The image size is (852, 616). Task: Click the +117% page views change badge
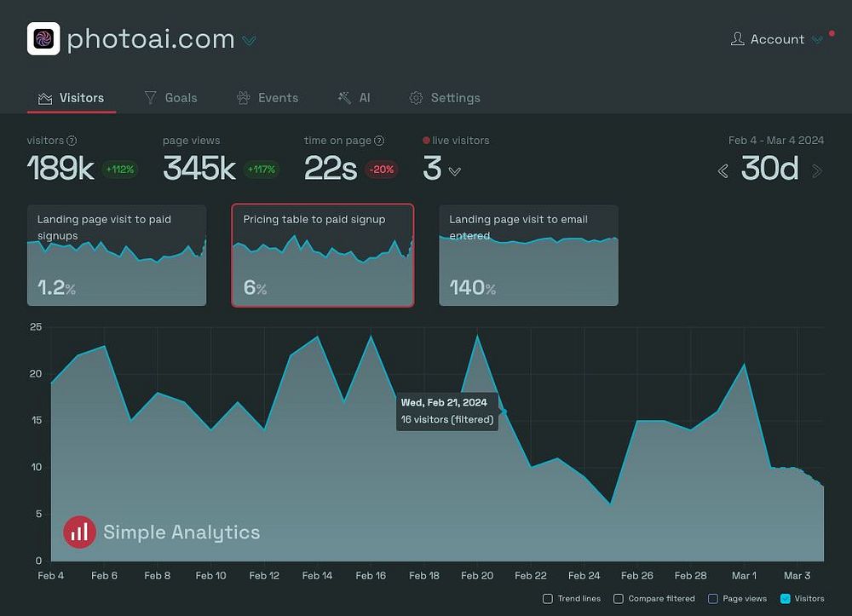click(262, 170)
